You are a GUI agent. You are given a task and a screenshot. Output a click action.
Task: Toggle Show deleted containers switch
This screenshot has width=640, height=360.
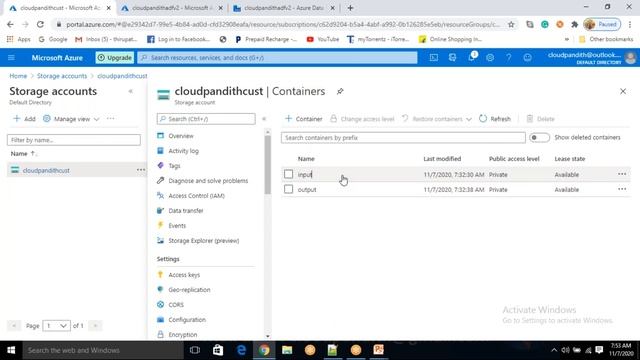click(x=539, y=138)
